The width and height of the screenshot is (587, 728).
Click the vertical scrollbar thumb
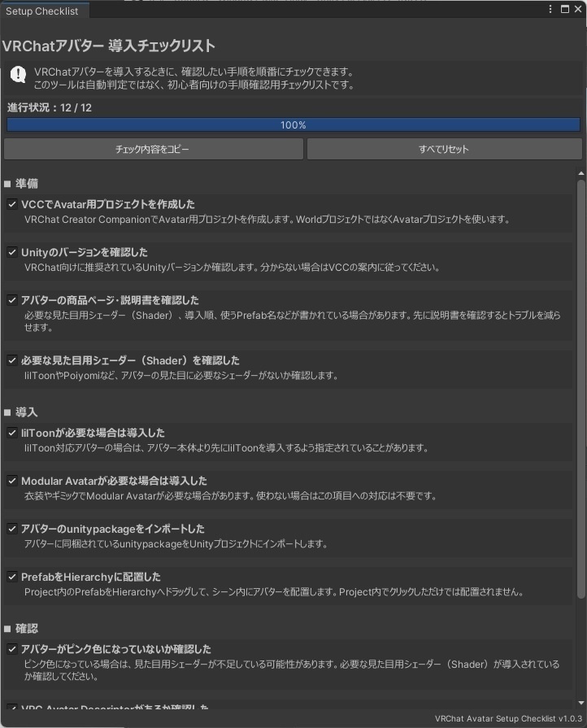pyautogui.click(x=581, y=389)
